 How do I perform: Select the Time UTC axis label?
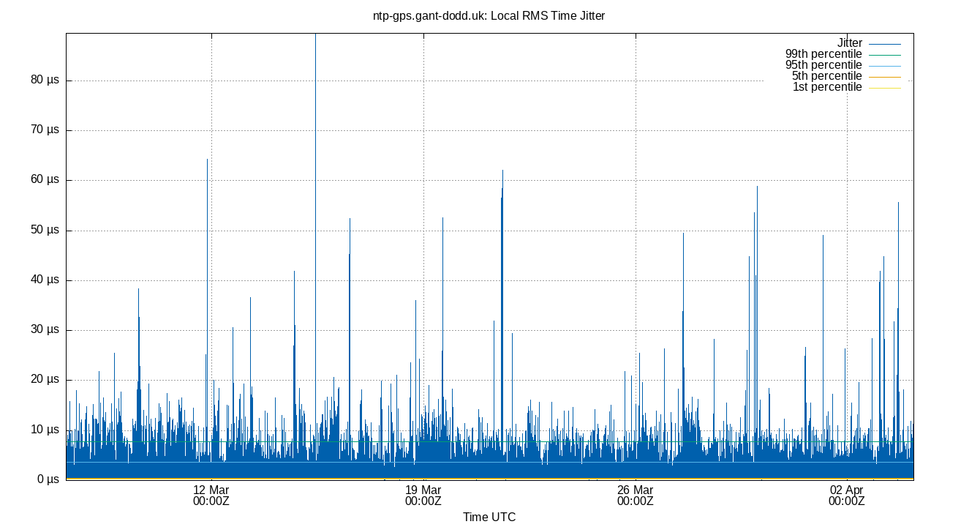[x=489, y=517]
